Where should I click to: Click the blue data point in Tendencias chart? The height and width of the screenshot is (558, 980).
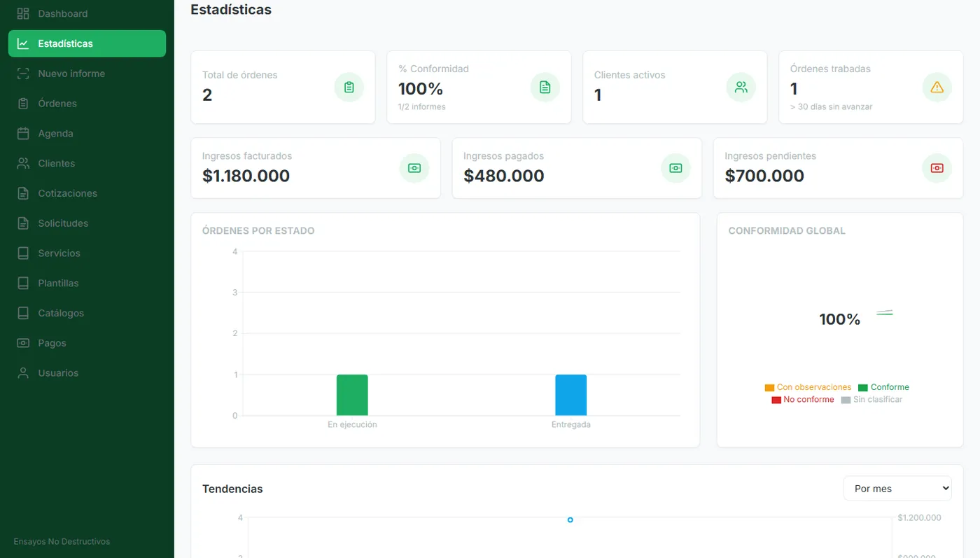pyautogui.click(x=570, y=519)
